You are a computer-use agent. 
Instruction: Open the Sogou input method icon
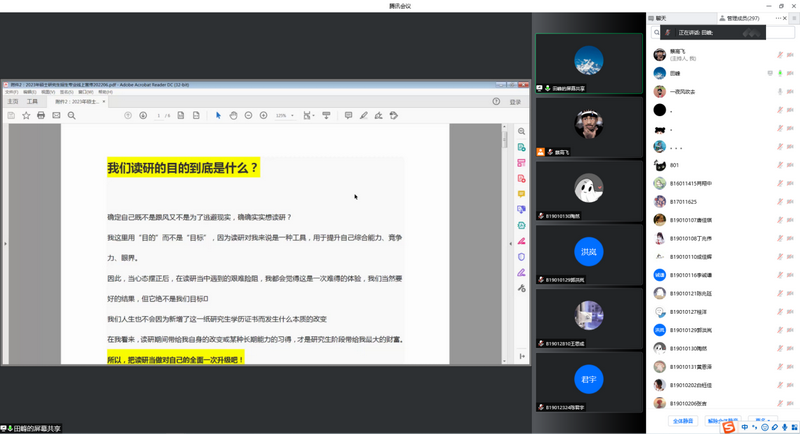click(x=729, y=427)
